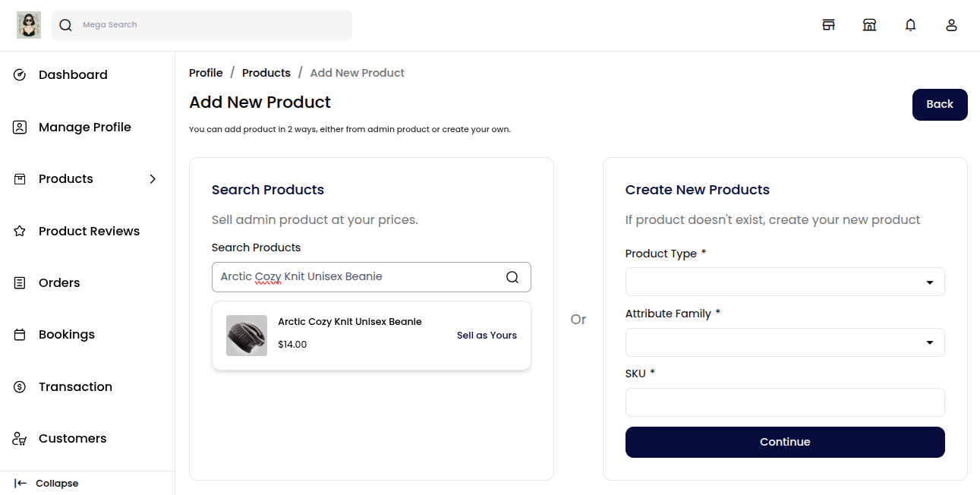Navigate to the Products breadcrumb link
This screenshot has height=495, width=980.
tap(266, 72)
